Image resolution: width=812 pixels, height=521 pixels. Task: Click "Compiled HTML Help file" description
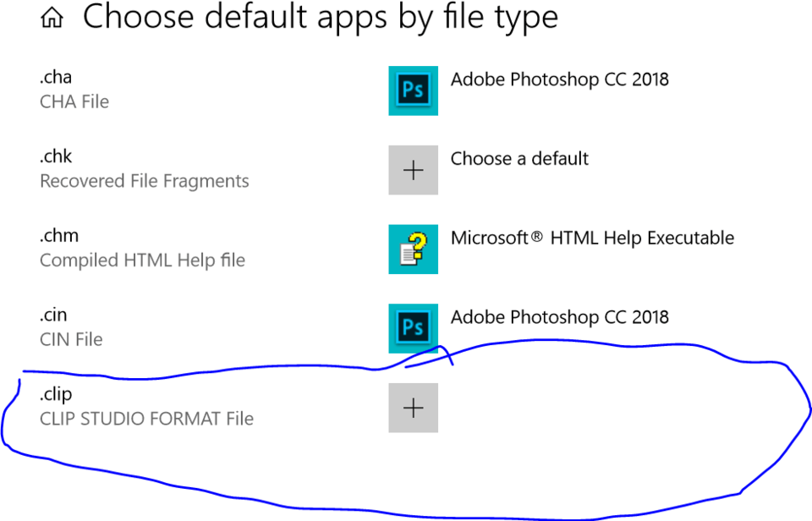click(142, 260)
